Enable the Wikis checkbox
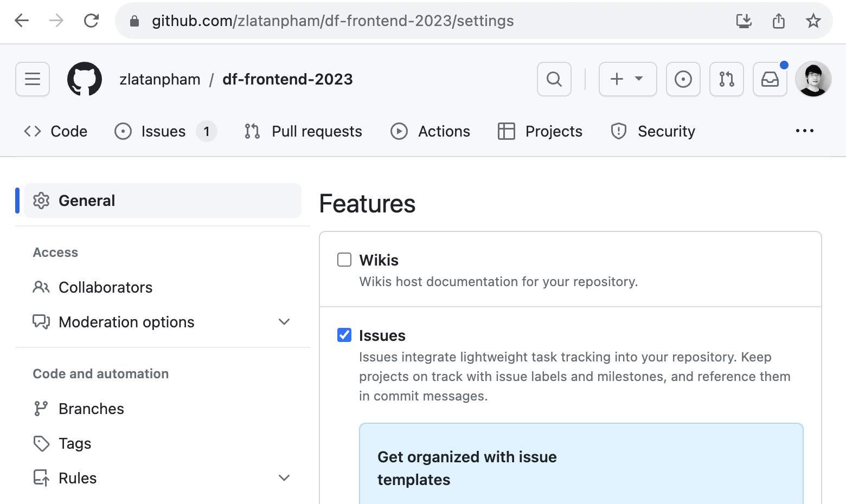 tap(344, 260)
